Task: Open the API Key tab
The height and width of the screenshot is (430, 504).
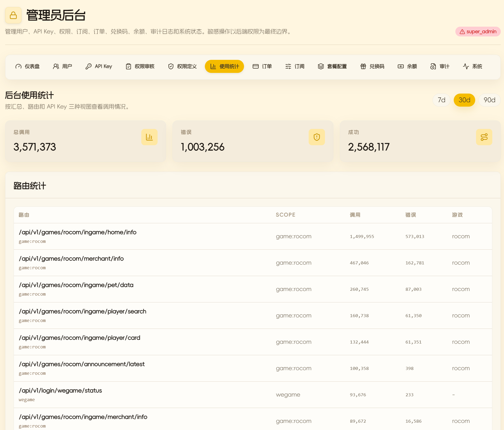Action: click(x=99, y=66)
